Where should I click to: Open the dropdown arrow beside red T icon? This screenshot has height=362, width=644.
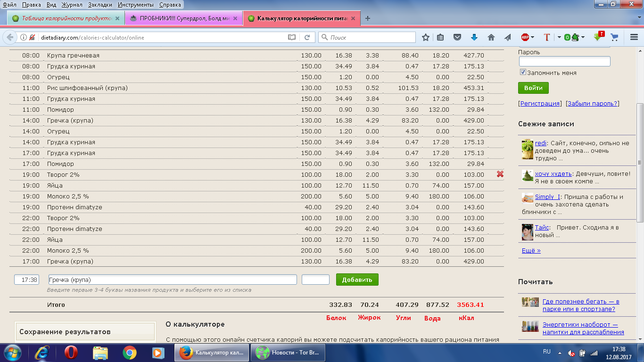coord(559,37)
